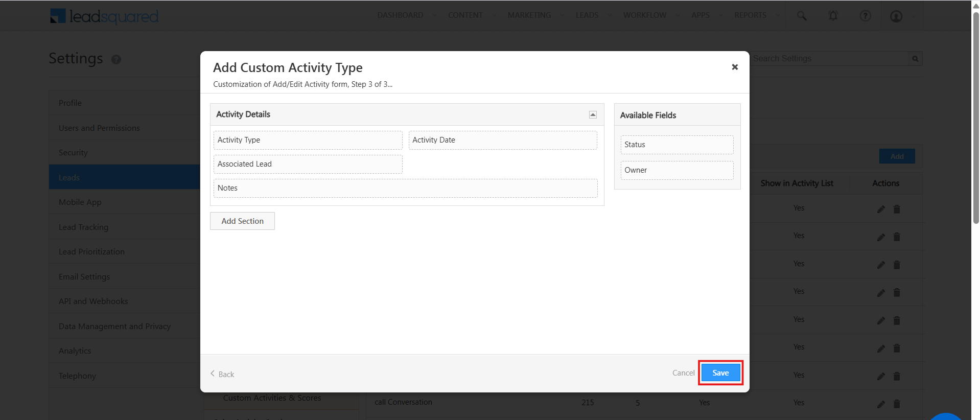
Task: Click the blue Add button behind dialog
Action: tap(897, 156)
